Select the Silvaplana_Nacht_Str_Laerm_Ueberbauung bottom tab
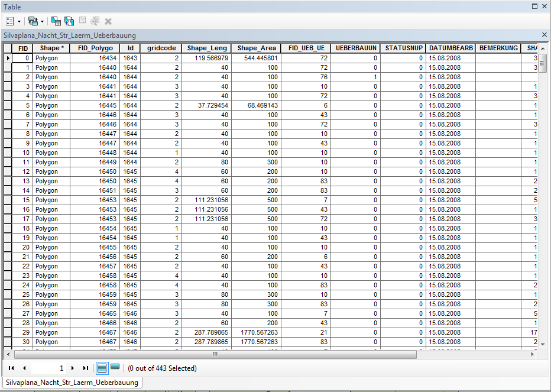This screenshot has height=392, width=551. [x=73, y=383]
